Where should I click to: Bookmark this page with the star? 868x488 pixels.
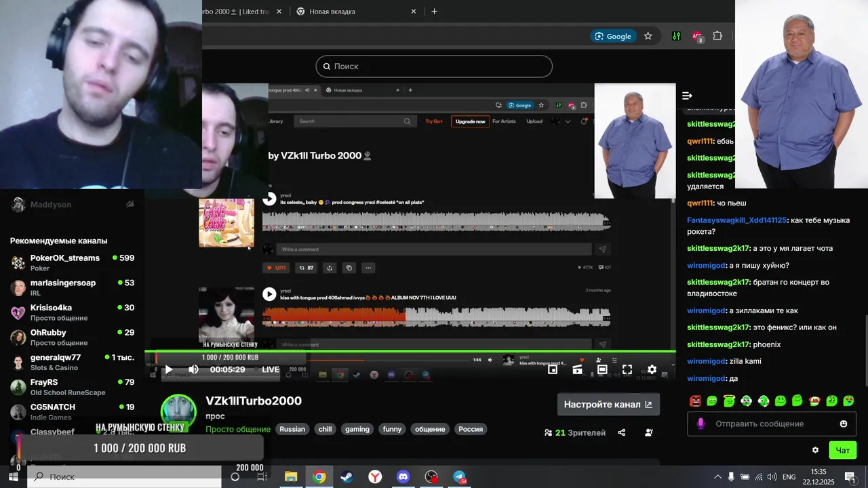click(x=648, y=36)
